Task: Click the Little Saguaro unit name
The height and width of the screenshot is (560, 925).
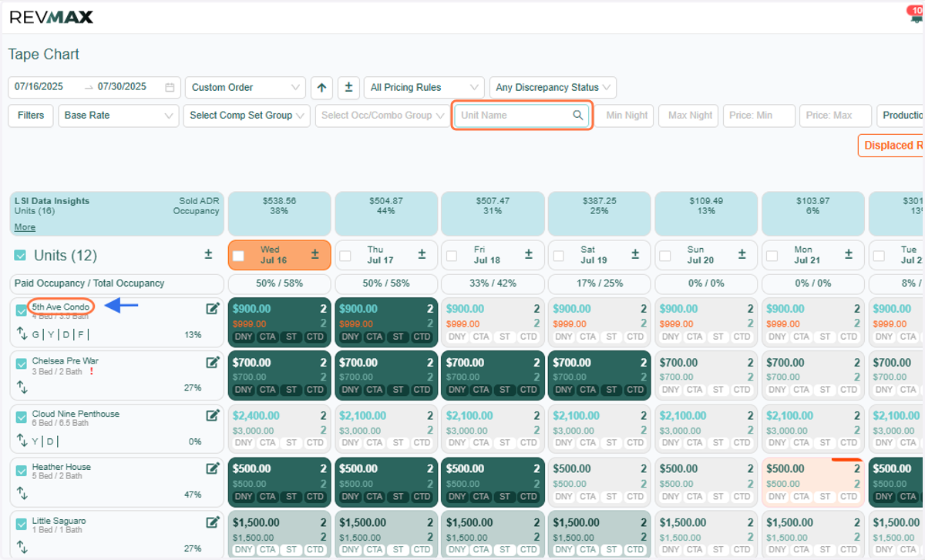Action: (x=59, y=521)
